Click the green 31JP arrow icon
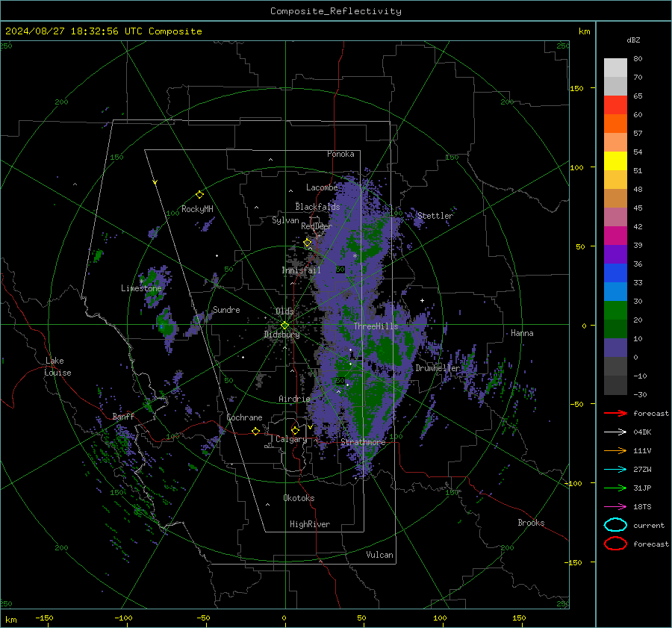 615,488
